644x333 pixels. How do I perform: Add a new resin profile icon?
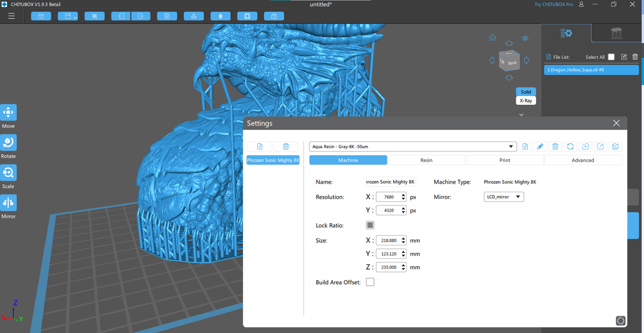tap(525, 147)
